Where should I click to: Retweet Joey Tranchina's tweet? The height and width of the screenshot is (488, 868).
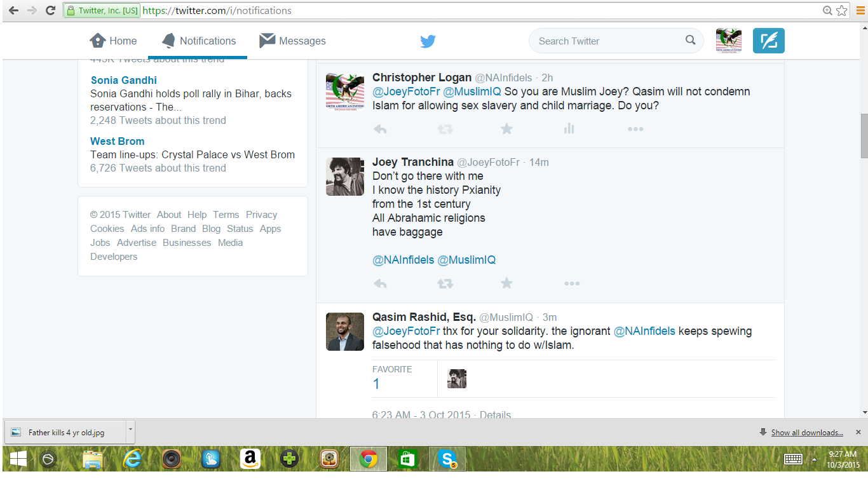(445, 283)
